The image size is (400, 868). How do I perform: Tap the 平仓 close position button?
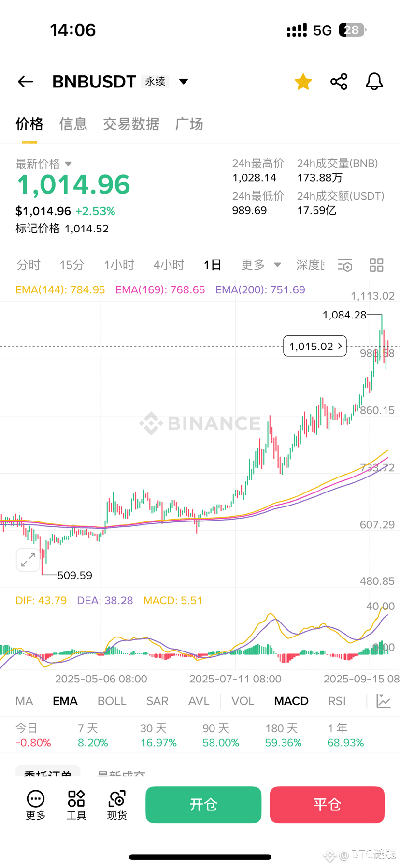pyautogui.click(x=327, y=805)
